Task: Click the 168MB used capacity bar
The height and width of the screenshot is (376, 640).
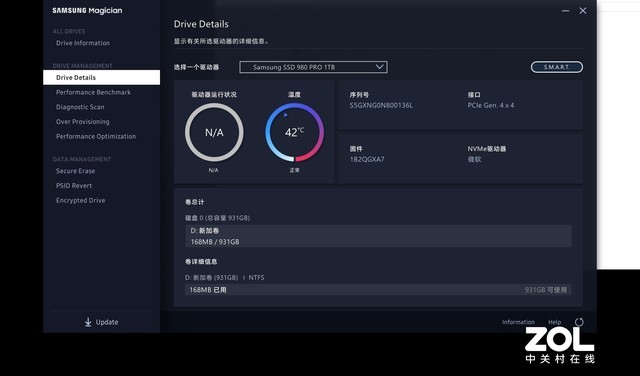Action: [x=378, y=290]
